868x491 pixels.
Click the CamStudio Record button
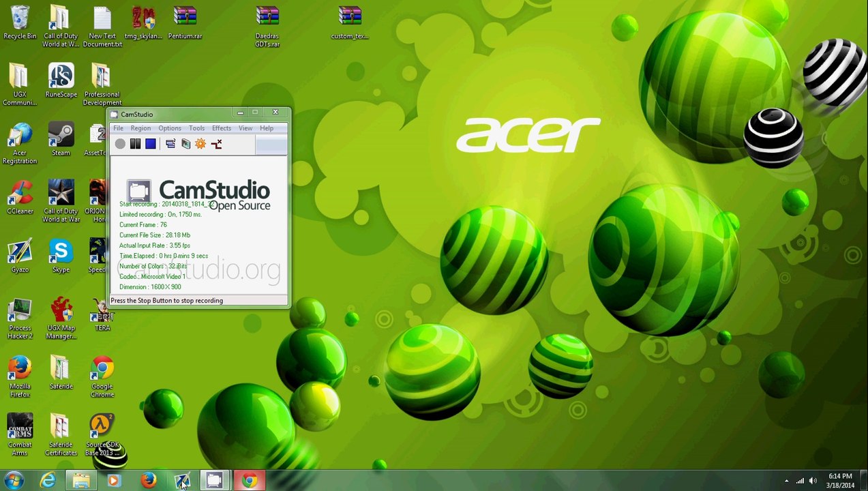coord(120,144)
